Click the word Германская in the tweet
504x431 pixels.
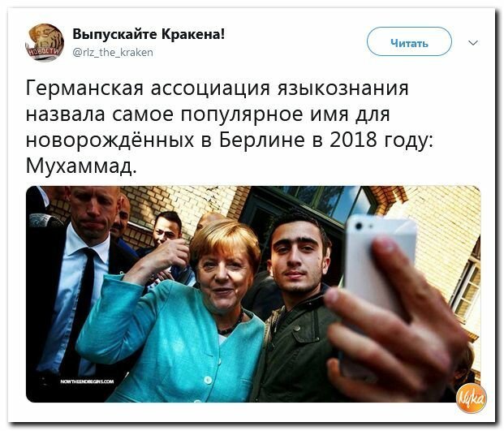[x=84, y=88]
